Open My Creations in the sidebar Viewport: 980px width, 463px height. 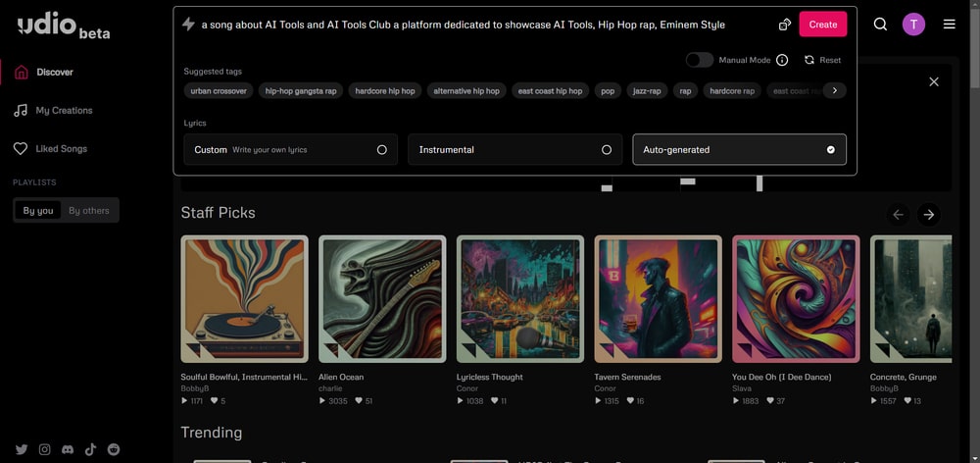53,111
